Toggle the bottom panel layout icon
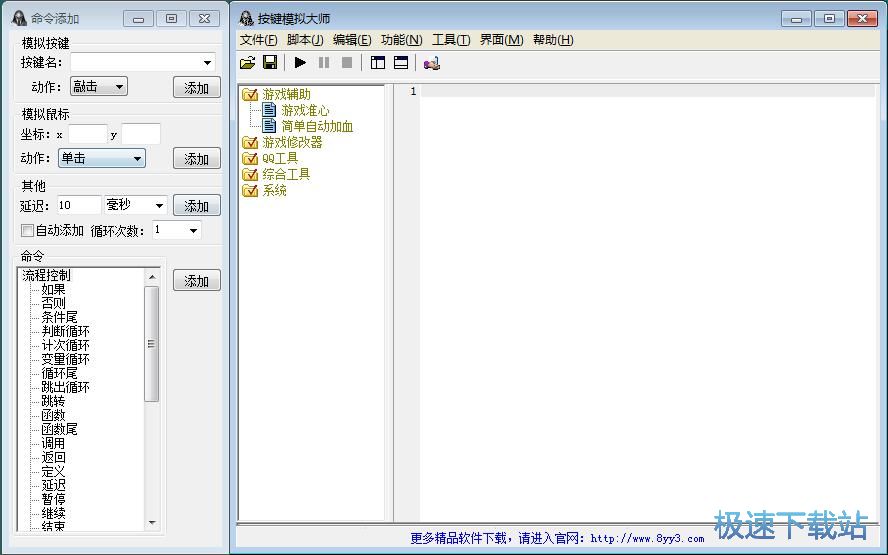The width and height of the screenshot is (888, 555). (x=401, y=62)
